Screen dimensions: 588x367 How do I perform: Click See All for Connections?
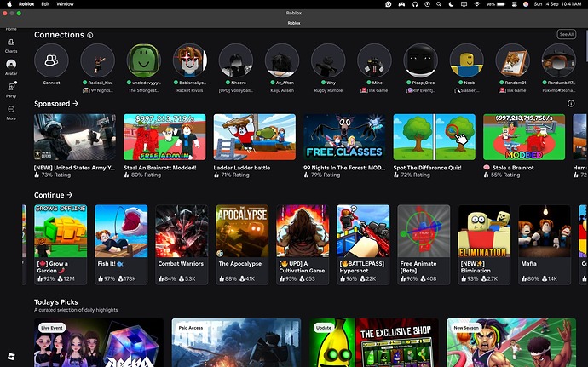pyautogui.click(x=566, y=34)
